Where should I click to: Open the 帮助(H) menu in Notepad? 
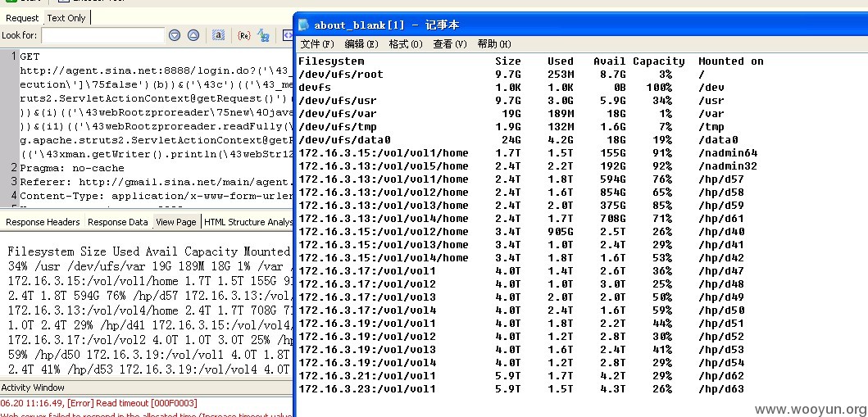pyautogui.click(x=494, y=44)
